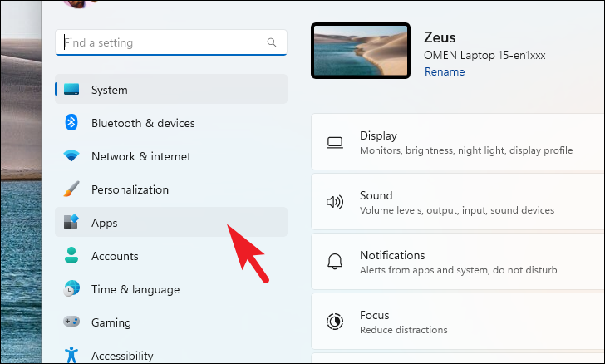
Task: Click the Sound speaker icon
Action: pyautogui.click(x=335, y=202)
